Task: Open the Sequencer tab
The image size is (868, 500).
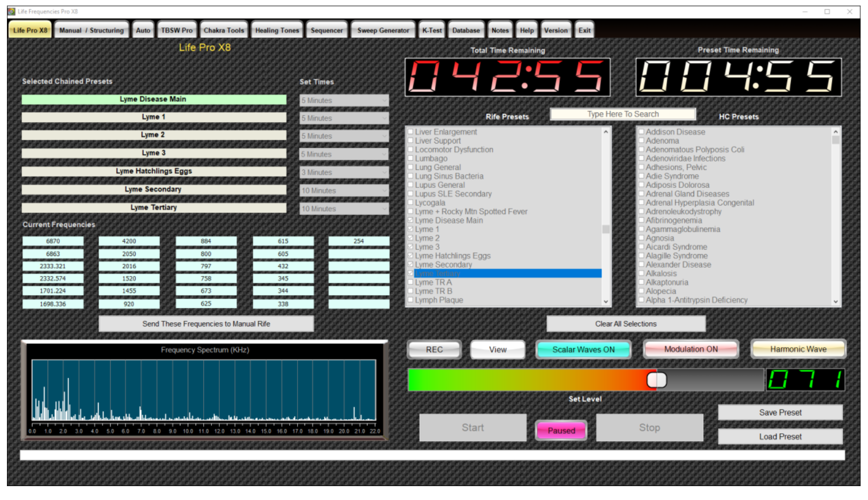Action: tap(327, 30)
